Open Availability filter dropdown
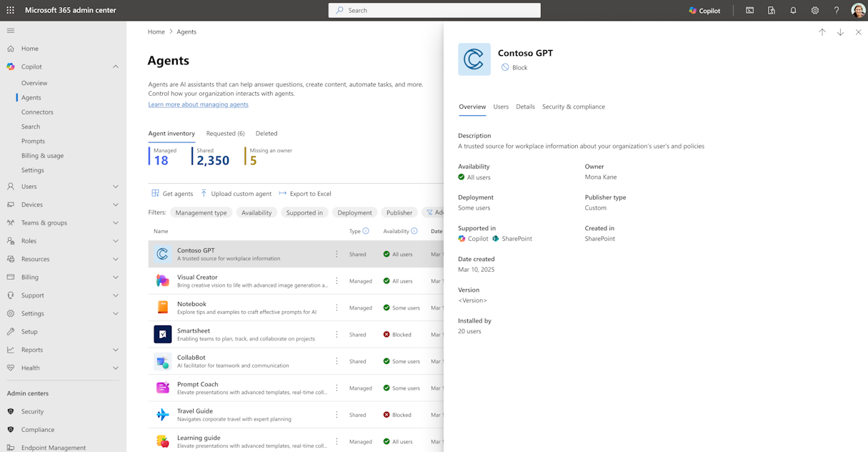This screenshot has width=868, height=452. coord(256,212)
